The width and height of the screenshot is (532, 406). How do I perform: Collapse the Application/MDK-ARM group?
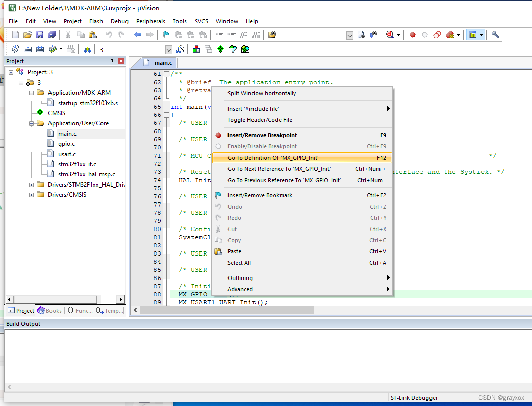31,93
